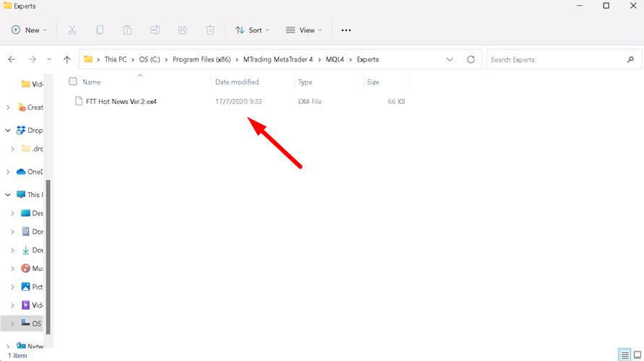Open the See more ellipsis menu

(x=345, y=30)
